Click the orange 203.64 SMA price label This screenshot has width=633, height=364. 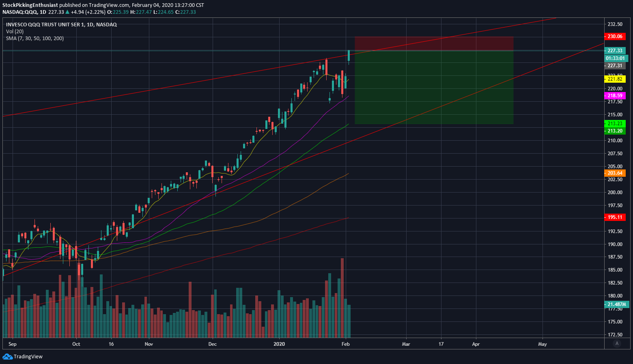(x=615, y=173)
